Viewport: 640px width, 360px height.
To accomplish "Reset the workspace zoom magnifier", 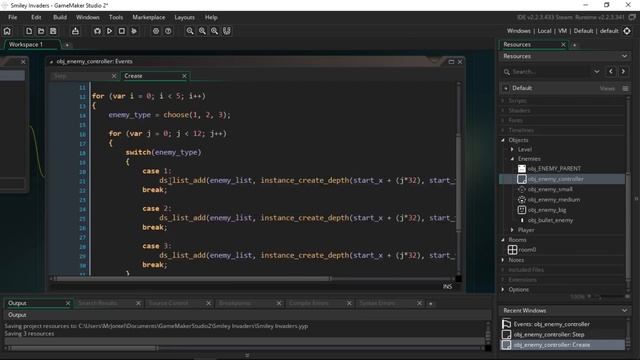I will [202, 31].
